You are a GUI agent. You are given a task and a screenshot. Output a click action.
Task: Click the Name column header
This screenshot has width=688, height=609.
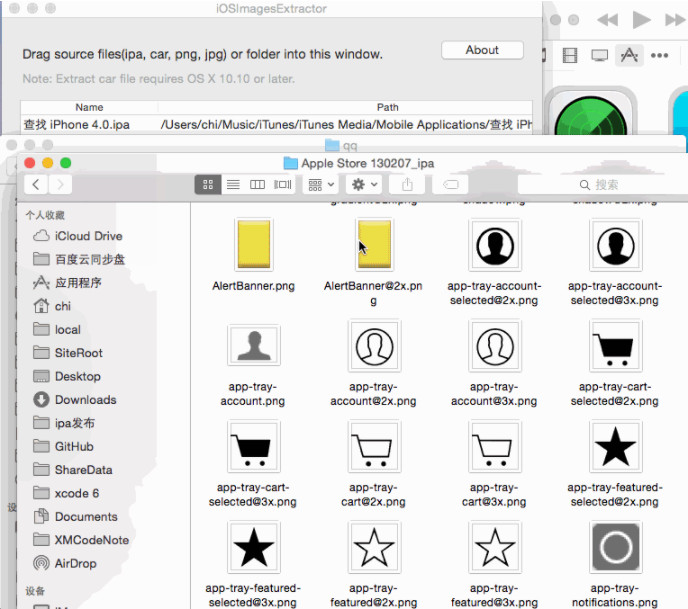(89, 107)
